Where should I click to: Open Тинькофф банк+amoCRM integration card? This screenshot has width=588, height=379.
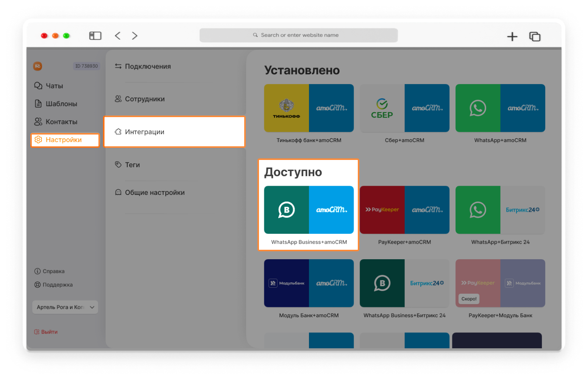pos(309,108)
